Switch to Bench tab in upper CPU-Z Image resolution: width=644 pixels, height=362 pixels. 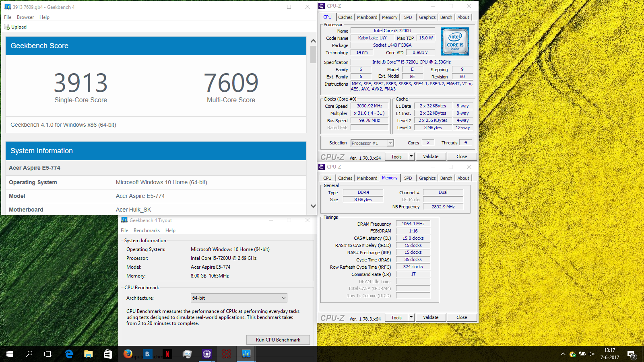[x=446, y=17]
